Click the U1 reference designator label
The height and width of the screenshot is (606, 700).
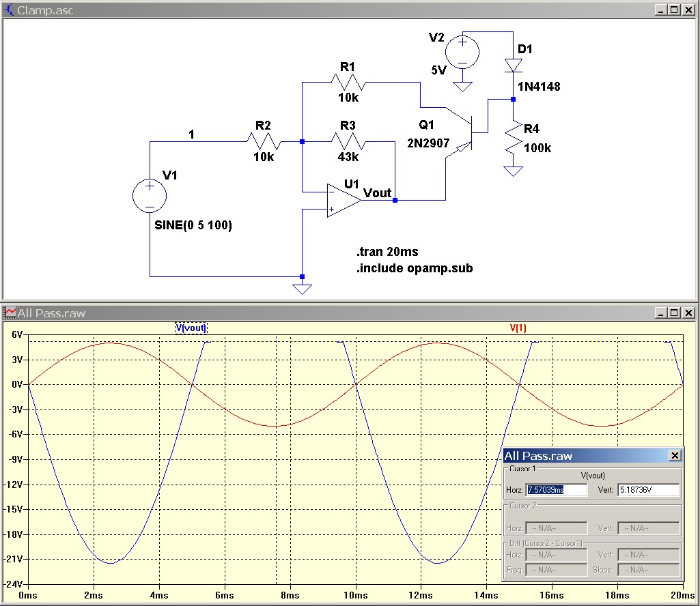click(351, 184)
